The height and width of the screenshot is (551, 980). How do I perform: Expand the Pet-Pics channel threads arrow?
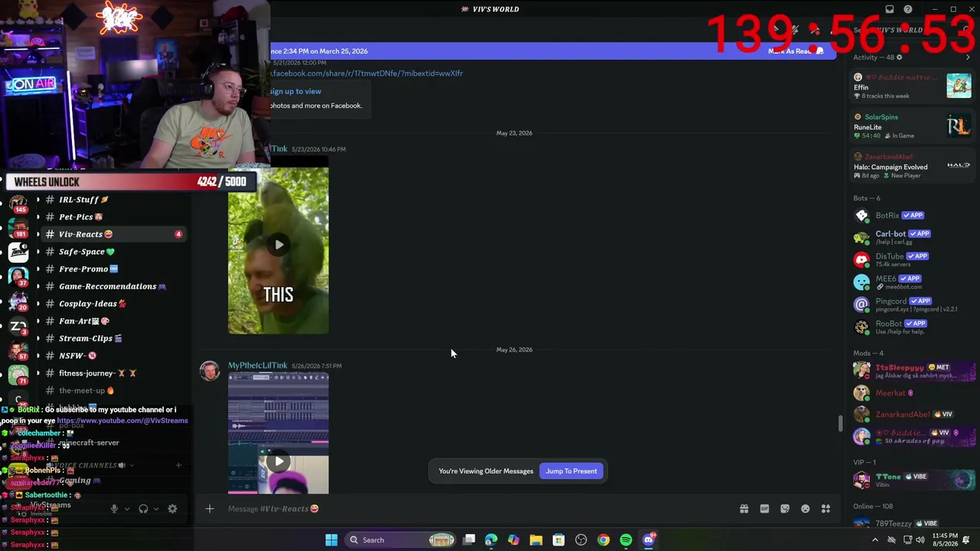pos(38,217)
